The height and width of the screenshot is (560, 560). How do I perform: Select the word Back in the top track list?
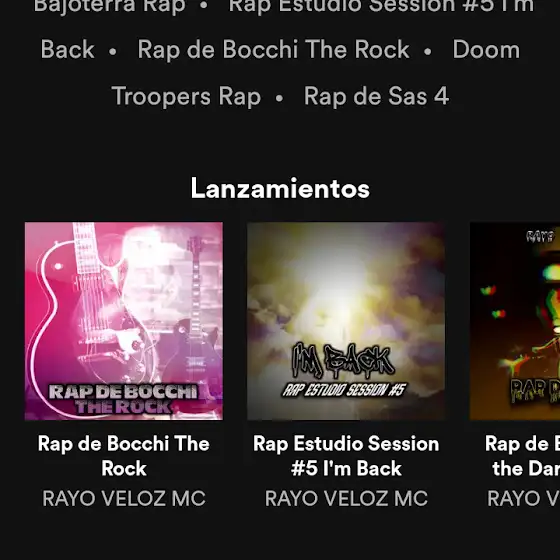68,49
